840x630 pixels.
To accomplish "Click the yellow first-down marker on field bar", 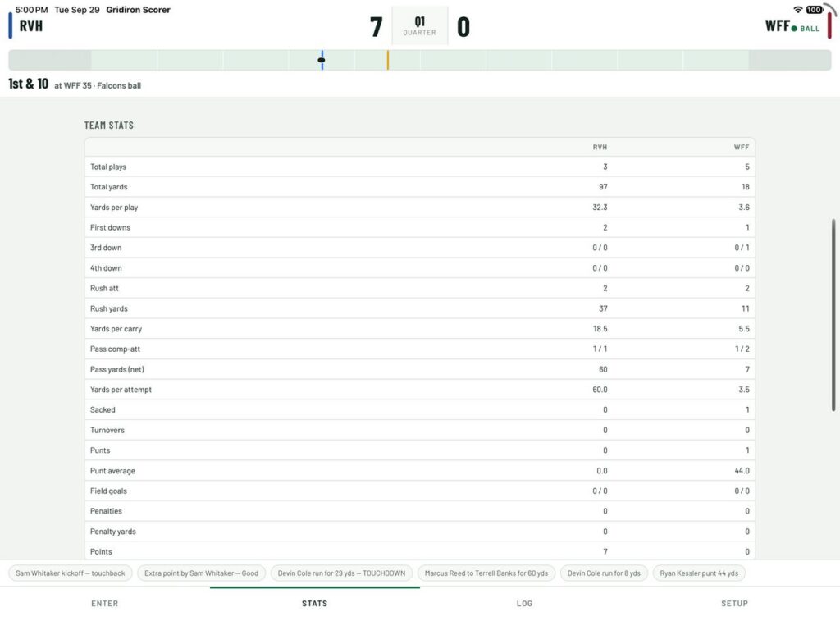I will click(x=388, y=60).
